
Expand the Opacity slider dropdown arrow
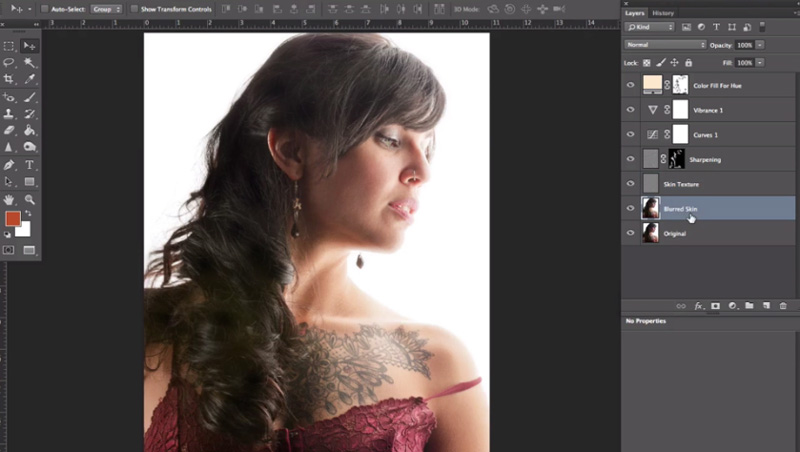tap(761, 45)
